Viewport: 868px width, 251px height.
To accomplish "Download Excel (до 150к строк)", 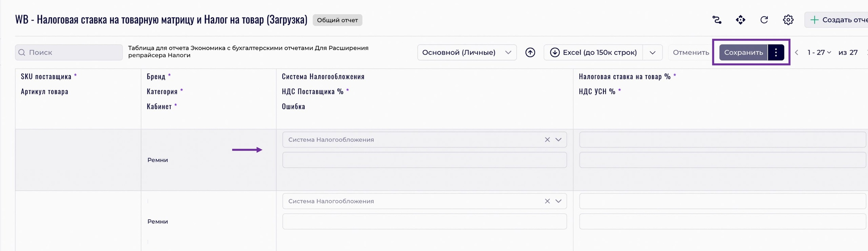I will click(x=594, y=52).
